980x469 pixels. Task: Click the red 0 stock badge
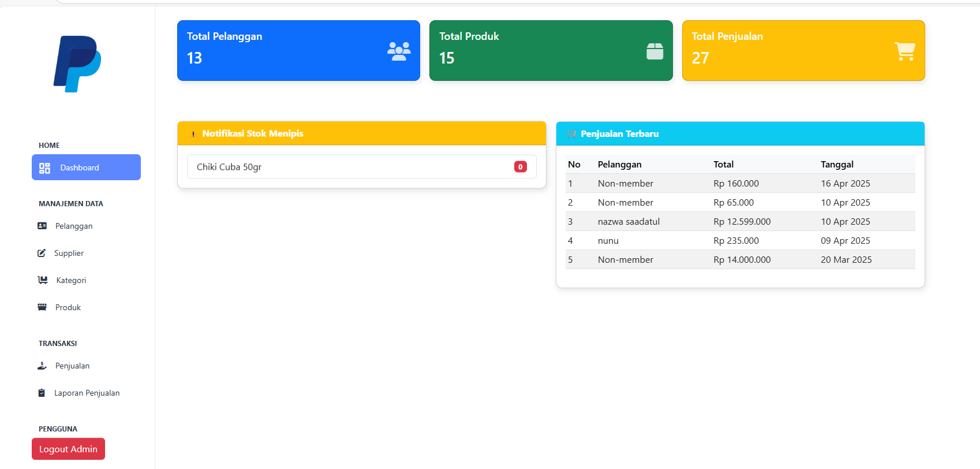[520, 167]
